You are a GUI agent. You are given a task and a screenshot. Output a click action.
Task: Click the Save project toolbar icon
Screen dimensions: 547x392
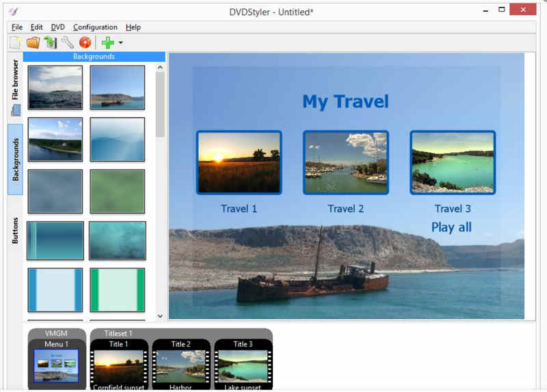click(x=51, y=42)
